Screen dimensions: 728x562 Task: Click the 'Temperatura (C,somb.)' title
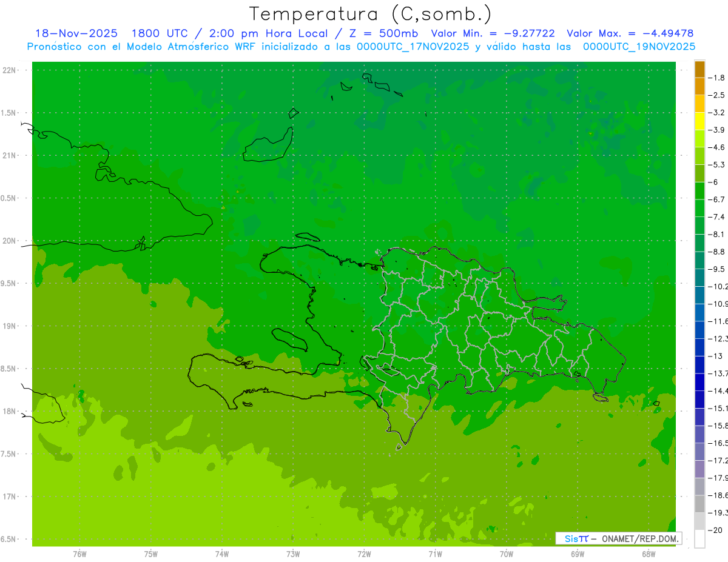(370, 14)
